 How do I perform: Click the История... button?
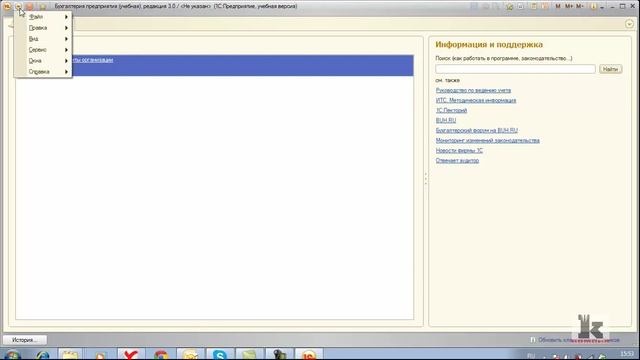(x=24, y=340)
